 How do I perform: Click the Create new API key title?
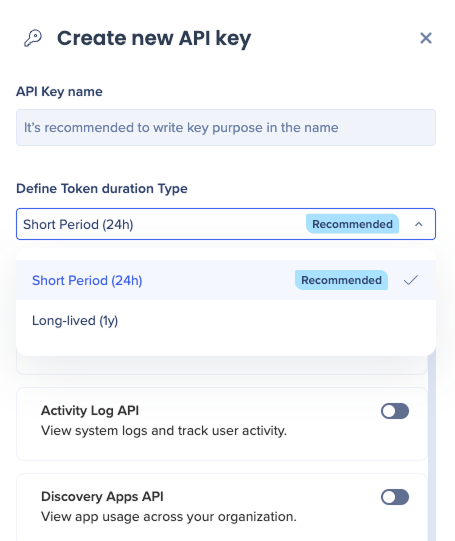click(154, 38)
